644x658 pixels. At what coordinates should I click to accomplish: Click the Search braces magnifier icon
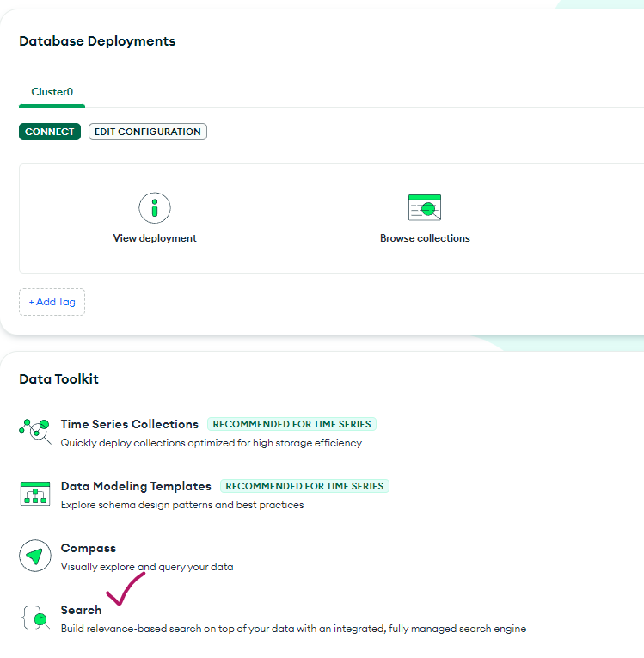click(x=35, y=618)
